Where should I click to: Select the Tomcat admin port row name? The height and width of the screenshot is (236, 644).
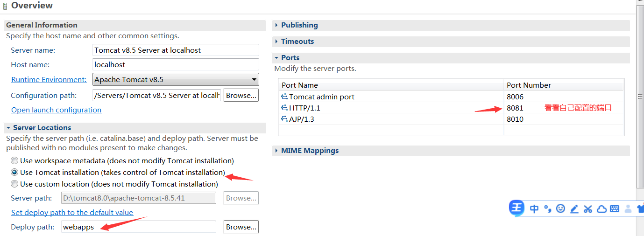(322, 97)
